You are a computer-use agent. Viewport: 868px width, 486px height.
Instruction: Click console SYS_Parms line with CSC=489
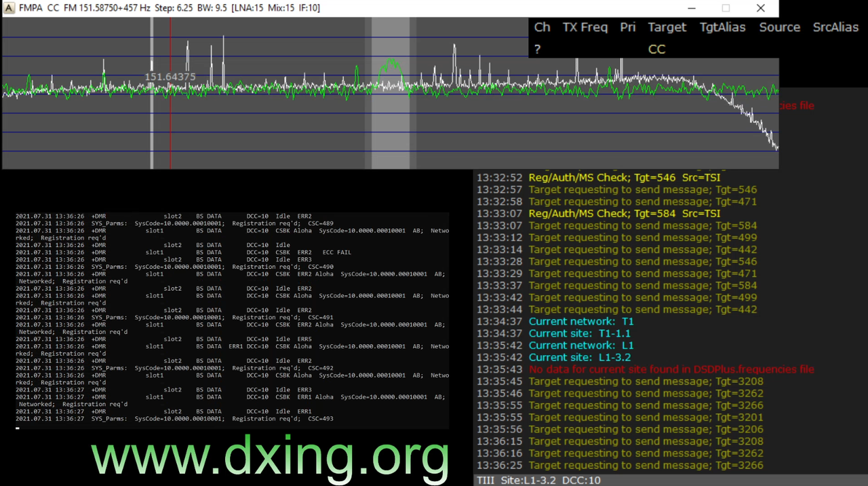(174, 223)
